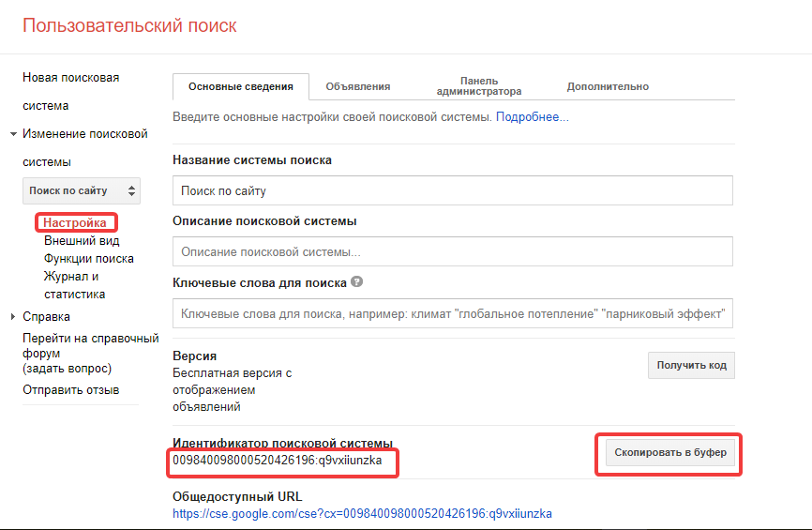Click Новая поисковая система in sidebar
Screen dimensions: 812x530
tap(71, 91)
